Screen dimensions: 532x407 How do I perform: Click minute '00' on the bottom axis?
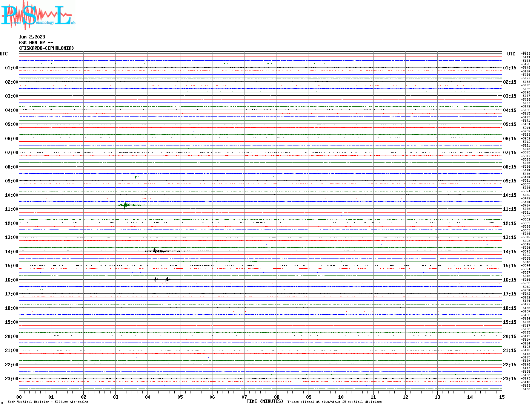[19, 397]
